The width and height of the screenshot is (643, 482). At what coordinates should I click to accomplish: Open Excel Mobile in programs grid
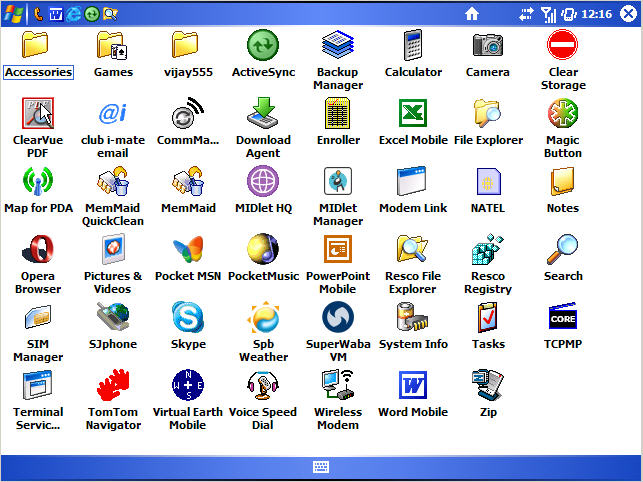coord(413,121)
